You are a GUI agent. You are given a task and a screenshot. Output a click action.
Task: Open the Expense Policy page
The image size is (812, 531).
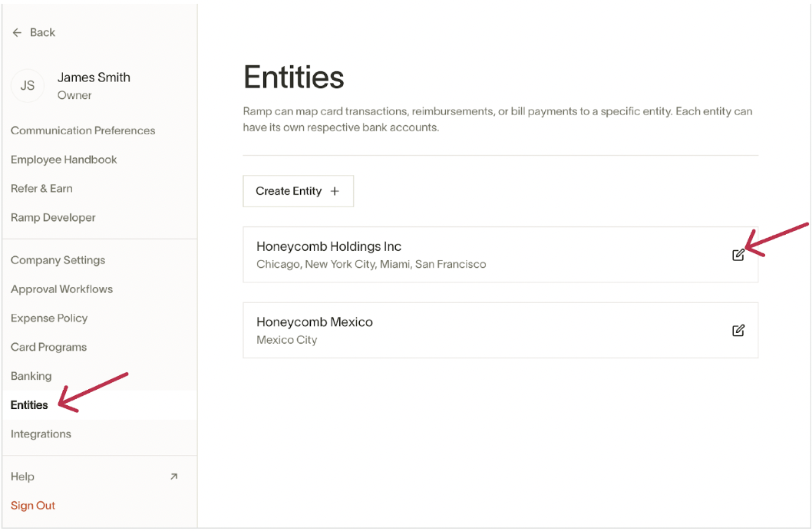(49, 318)
